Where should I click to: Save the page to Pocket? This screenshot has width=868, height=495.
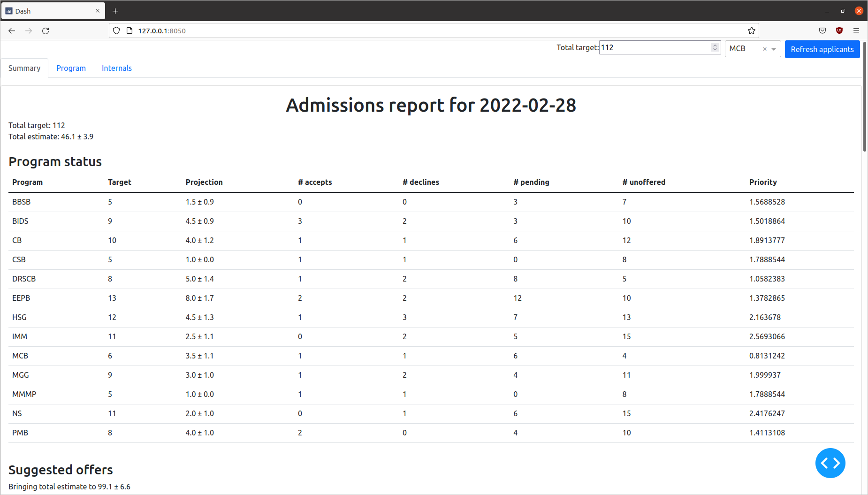point(822,30)
